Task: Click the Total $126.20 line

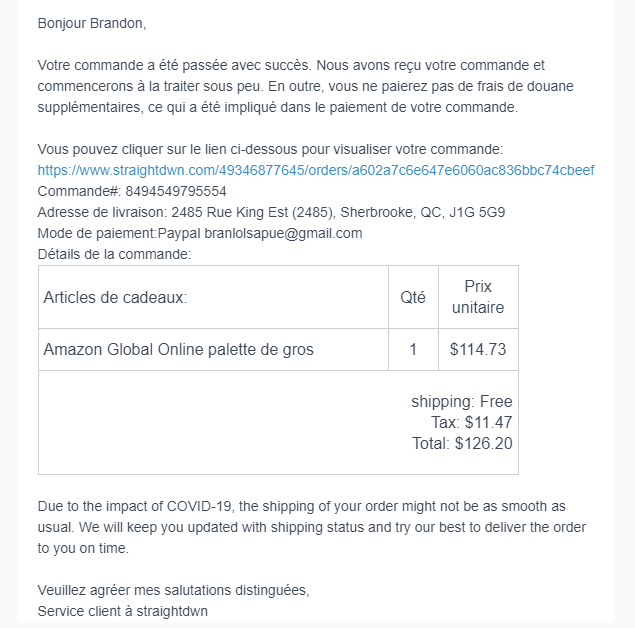Action: [x=462, y=444]
